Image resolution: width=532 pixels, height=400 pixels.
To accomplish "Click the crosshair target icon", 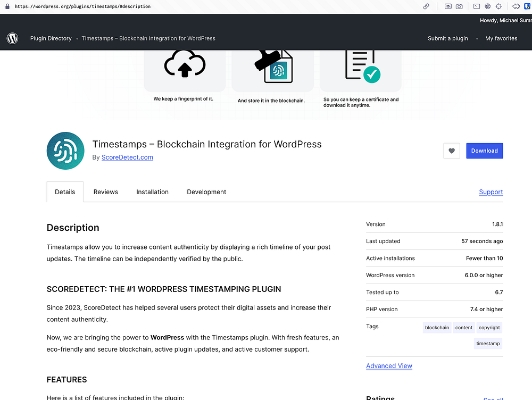I will pyautogui.click(x=499, y=6).
